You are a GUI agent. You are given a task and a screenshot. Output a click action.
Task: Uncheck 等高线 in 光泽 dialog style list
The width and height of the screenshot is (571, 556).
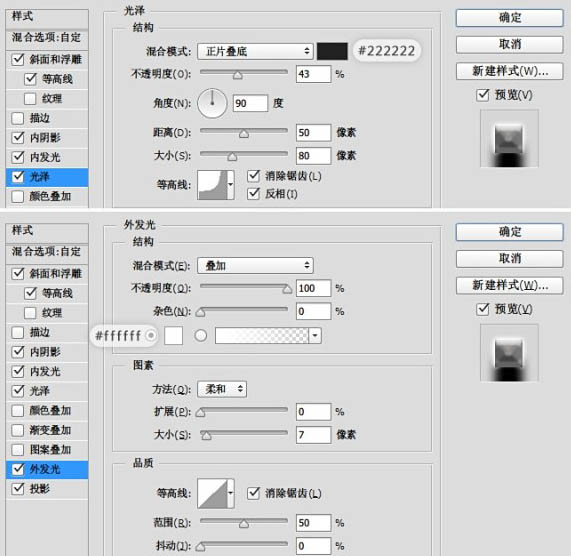[x=30, y=79]
